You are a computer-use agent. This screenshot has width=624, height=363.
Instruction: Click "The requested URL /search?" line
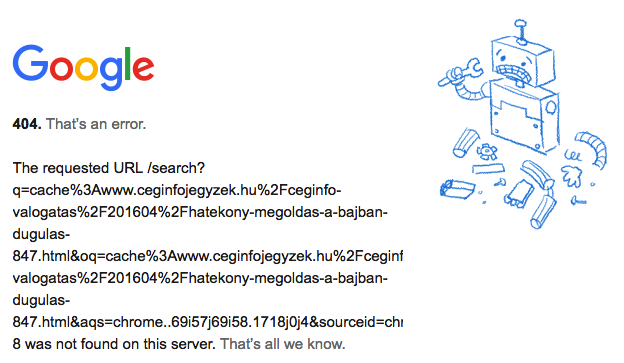pyautogui.click(x=109, y=168)
